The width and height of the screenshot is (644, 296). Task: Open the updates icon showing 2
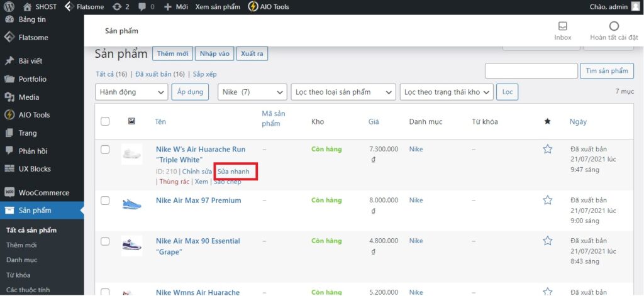tap(118, 7)
